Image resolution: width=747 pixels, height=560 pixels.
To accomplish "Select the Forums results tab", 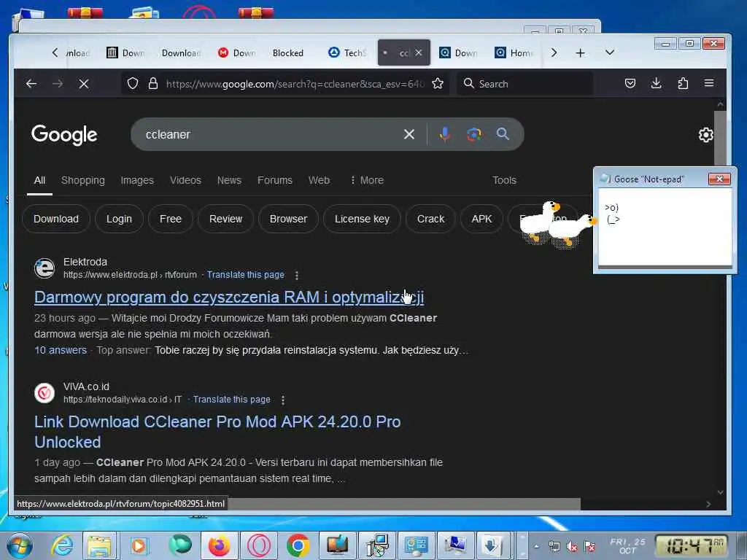I will 275,180.
